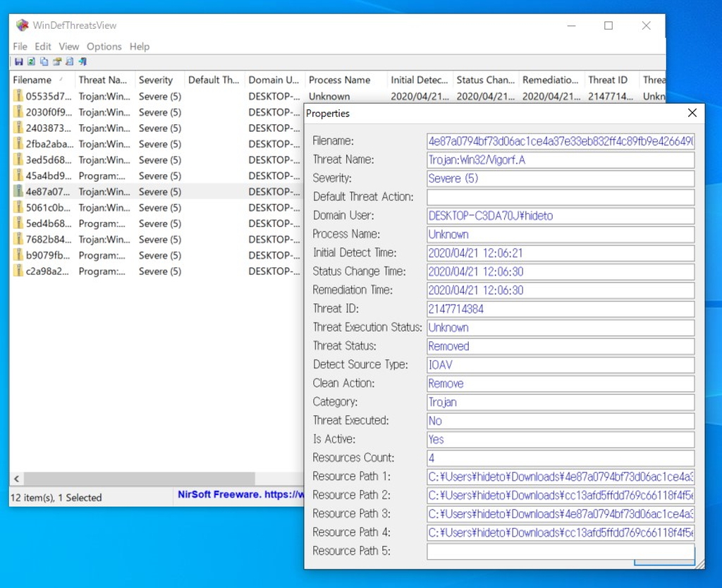Sort by Threat ID column header

(x=612, y=80)
